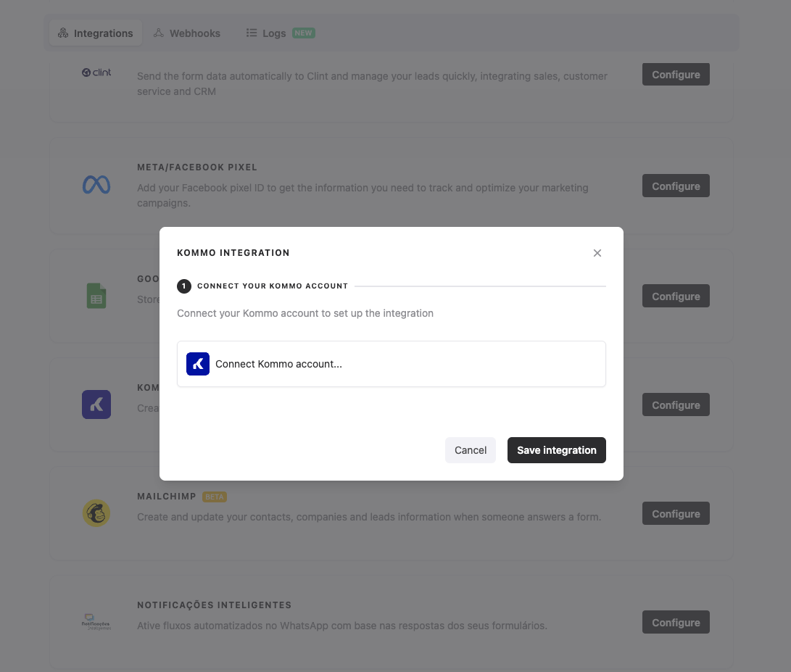Open the Webhooks tab
The image size is (791, 672).
coord(187,33)
